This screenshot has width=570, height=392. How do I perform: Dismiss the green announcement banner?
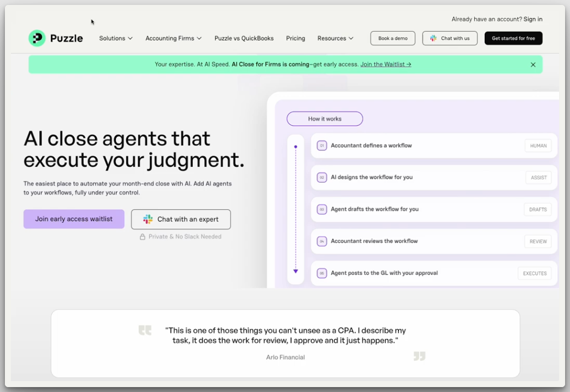tap(533, 65)
